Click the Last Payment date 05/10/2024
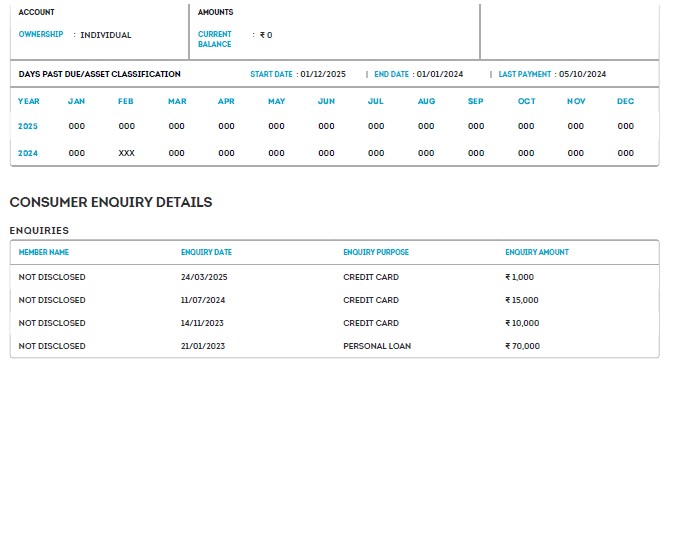The width and height of the screenshot is (676, 557). coord(582,74)
